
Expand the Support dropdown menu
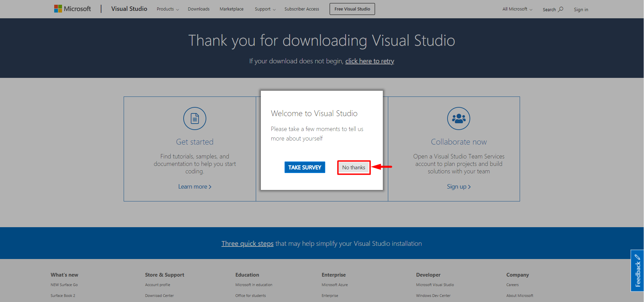point(265,9)
